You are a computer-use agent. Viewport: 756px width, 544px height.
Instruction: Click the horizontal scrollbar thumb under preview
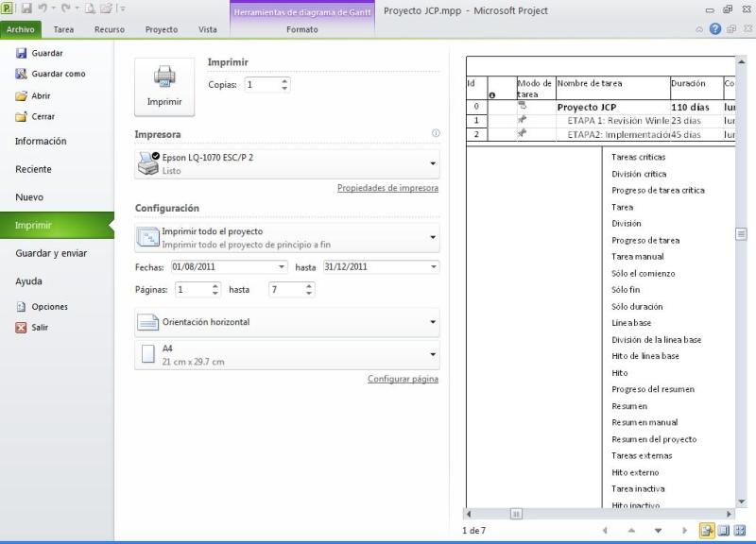pos(516,514)
